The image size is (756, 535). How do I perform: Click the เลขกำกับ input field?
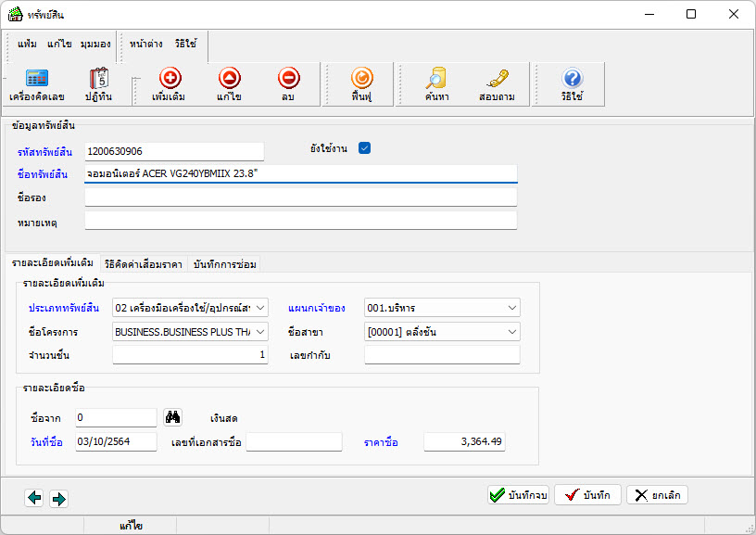pos(442,354)
